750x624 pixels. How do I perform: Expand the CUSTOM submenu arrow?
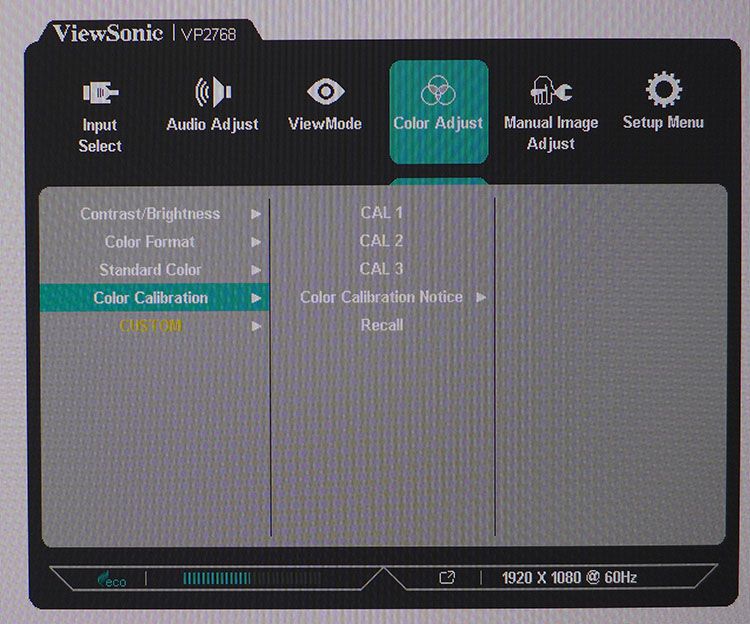pyautogui.click(x=256, y=327)
